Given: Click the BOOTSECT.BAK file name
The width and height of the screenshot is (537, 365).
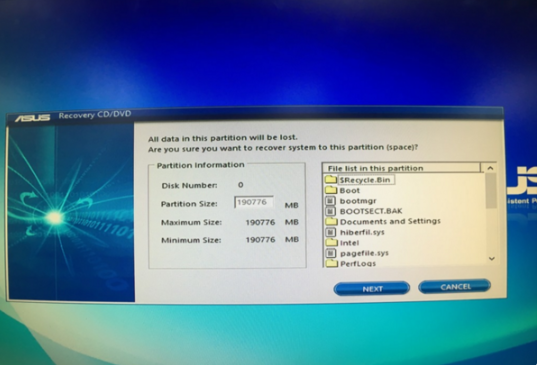Looking at the screenshot, I should click(371, 211).
